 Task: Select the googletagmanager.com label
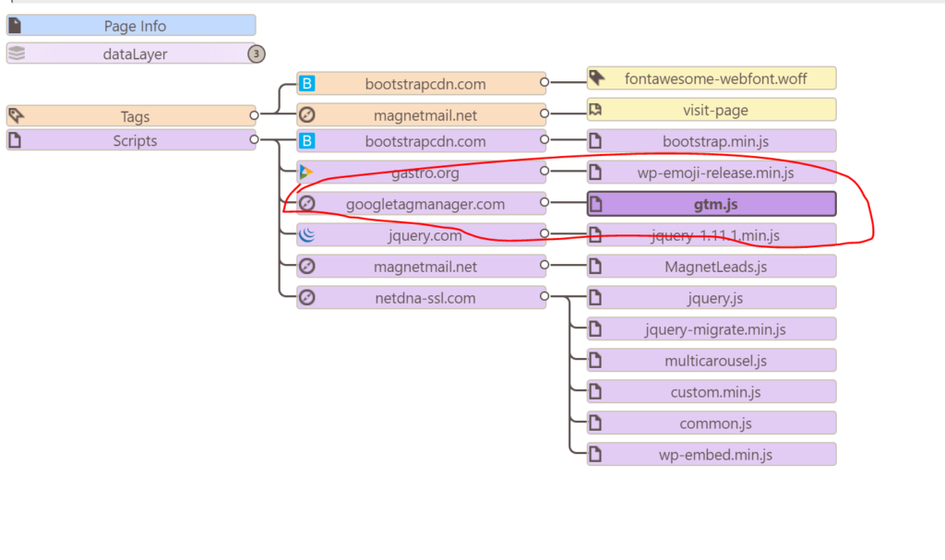click(x=425, y=204)
